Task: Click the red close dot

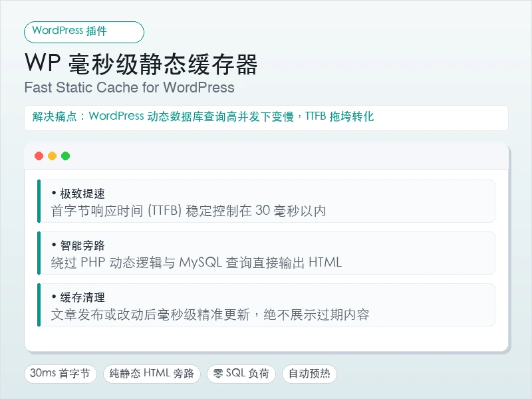Action: [x=39, y=156]
